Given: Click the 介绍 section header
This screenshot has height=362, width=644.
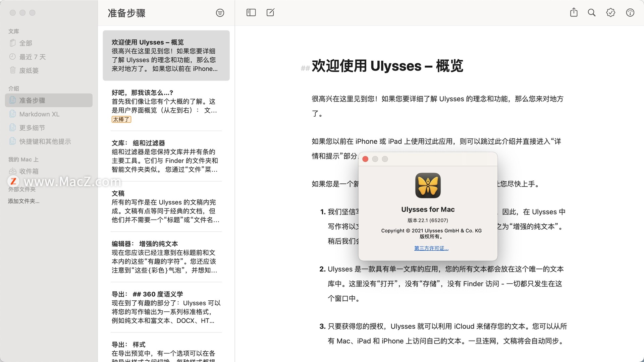Looking at the screenshot, I should coord(14,88).
